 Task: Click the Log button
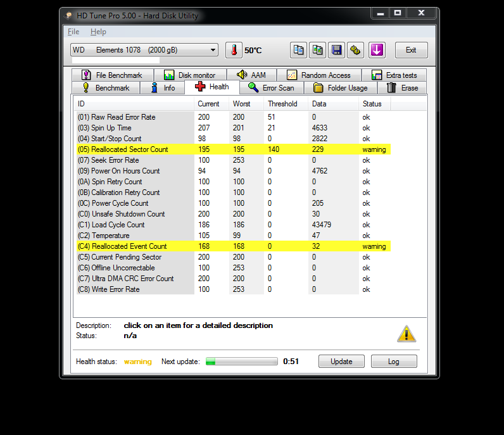point(394,362)
